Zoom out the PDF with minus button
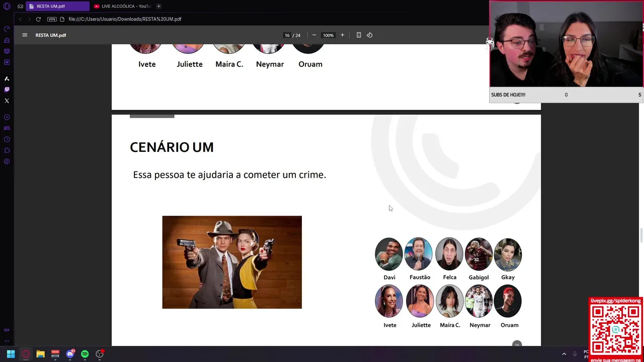644x362 pixels. pos(314,35)
